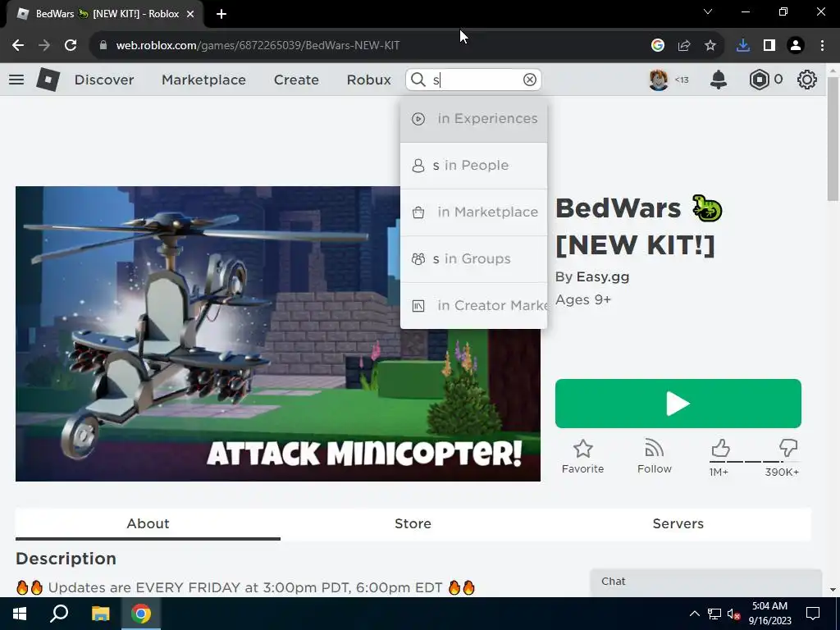Screen dimensions: 840x630
Task: Click the muted volume tray icon
Action: [x=734, y=614]
